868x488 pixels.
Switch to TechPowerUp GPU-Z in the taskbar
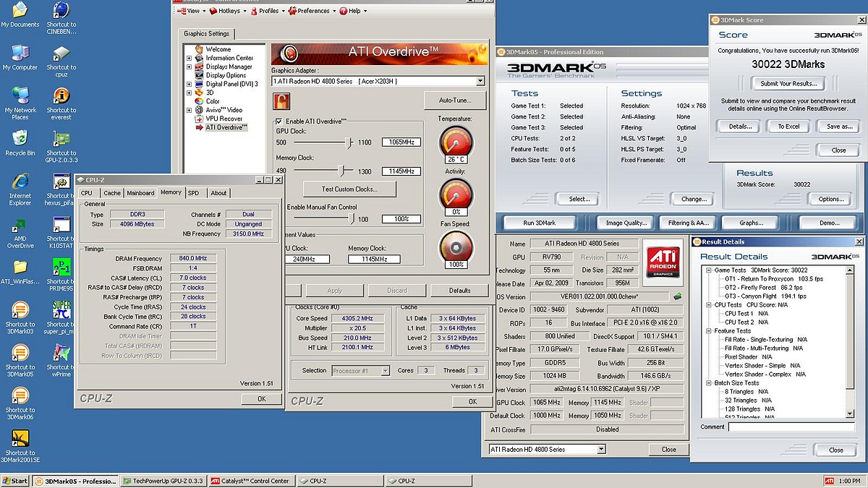coord(163,481)
